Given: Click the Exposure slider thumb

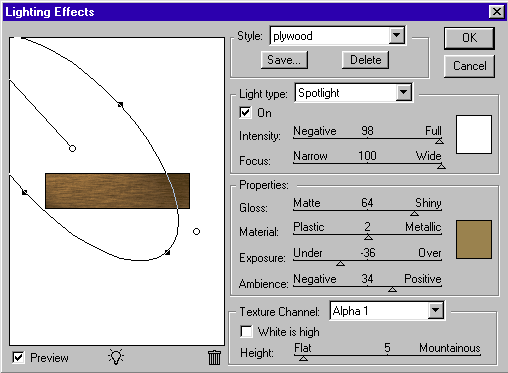Looking at the screenshot, I should pyautogui.click(x=340, y=263).
